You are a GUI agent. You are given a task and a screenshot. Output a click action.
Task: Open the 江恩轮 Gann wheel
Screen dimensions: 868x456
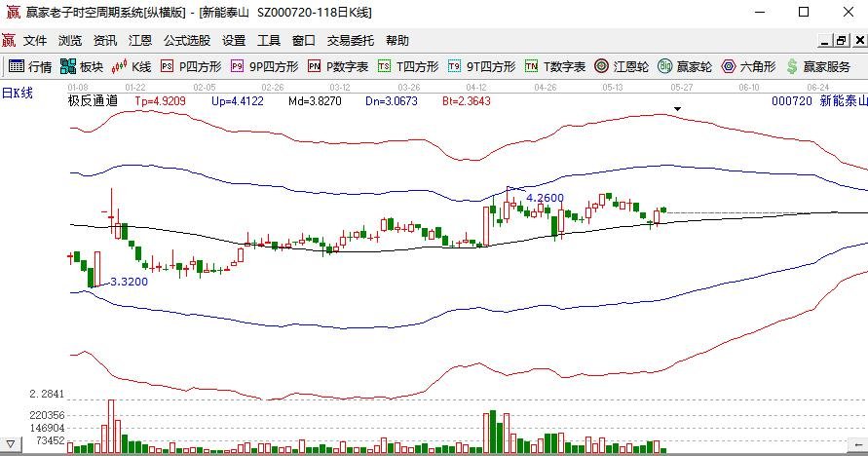coord(622,67)
